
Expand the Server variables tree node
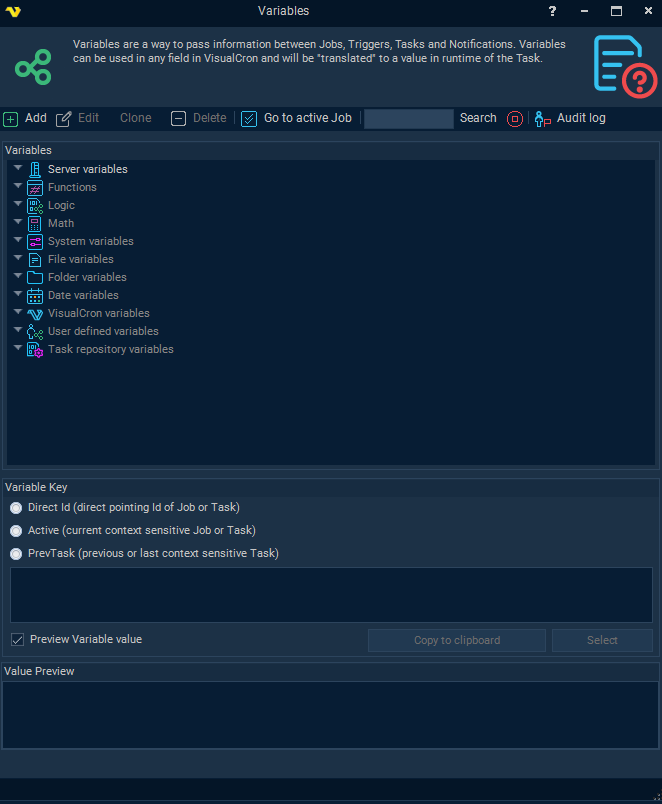[x=18, y=168]
